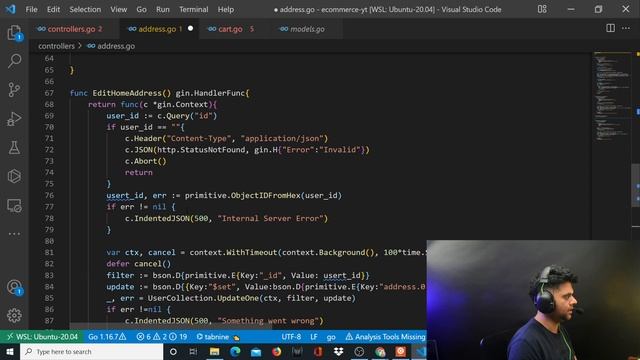Screen dimensions: 640x360
Task: Click line number 67 in gutter
Action: tap(49, 93)
